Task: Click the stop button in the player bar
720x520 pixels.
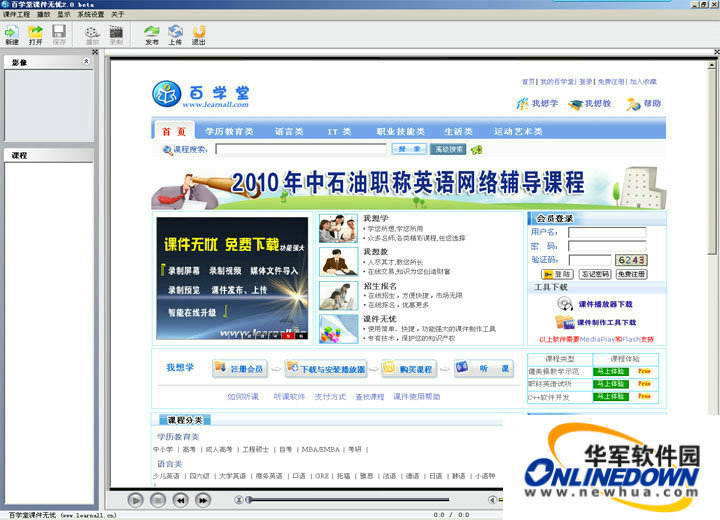Action: coord(158,499)
